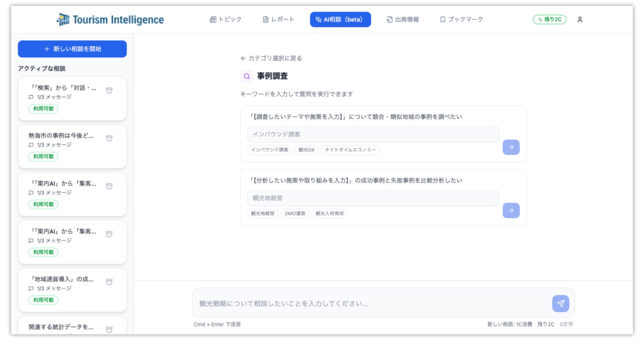This screenshot has height=362, width=644.
Task: Click the 残り2C credits badge
Action: pyautogui.click(x=549, y=19)
